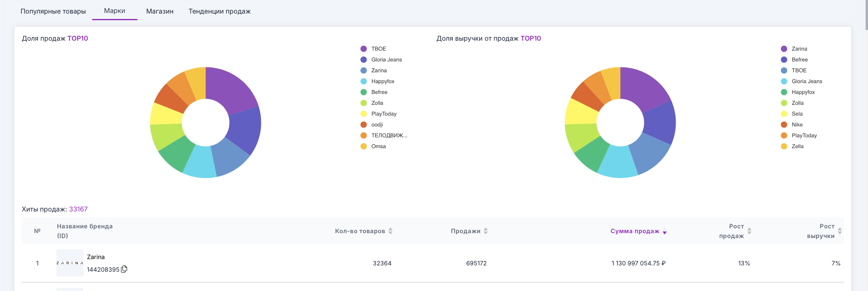Click the Продажи column header
This screenshot has width=868, height=291.
point(466,231)
